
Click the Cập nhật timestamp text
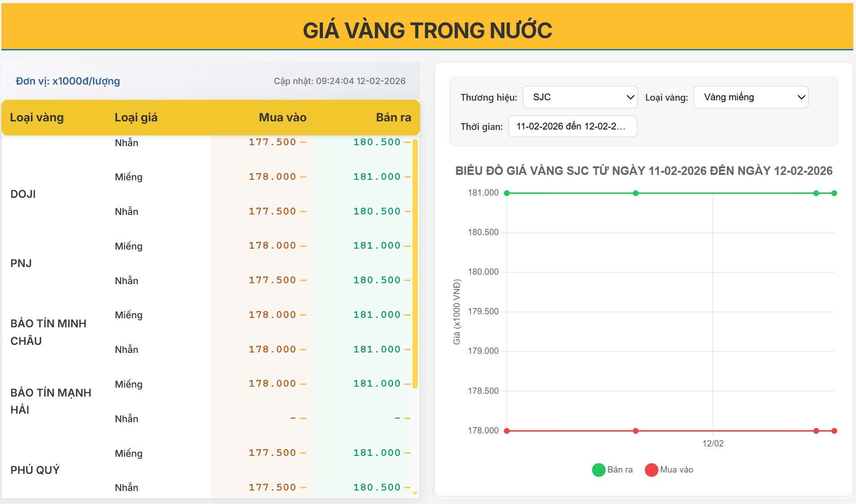pos(340,81)
